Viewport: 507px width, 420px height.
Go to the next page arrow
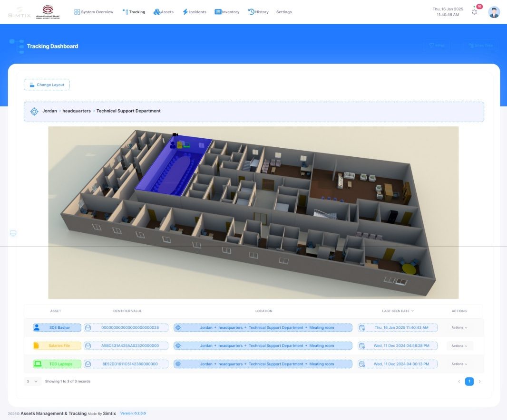[479, 382]
